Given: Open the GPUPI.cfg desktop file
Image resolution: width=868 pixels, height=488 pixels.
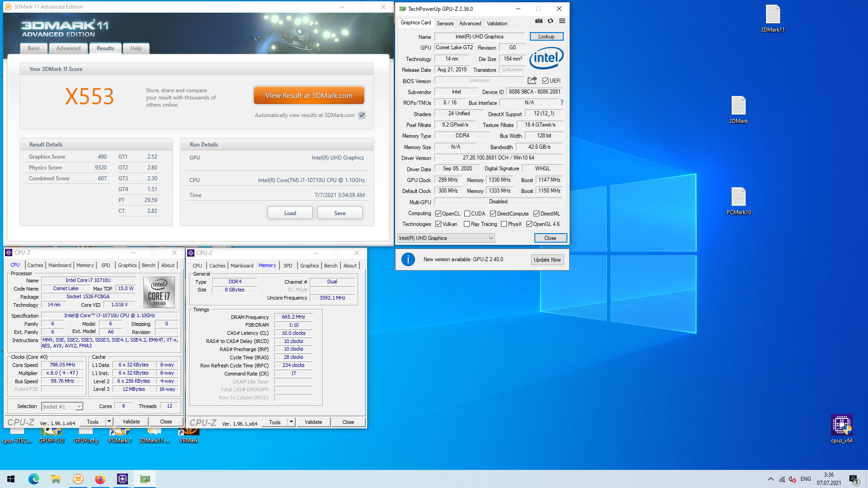Looking at the screenshot, I should pos(85,436).
